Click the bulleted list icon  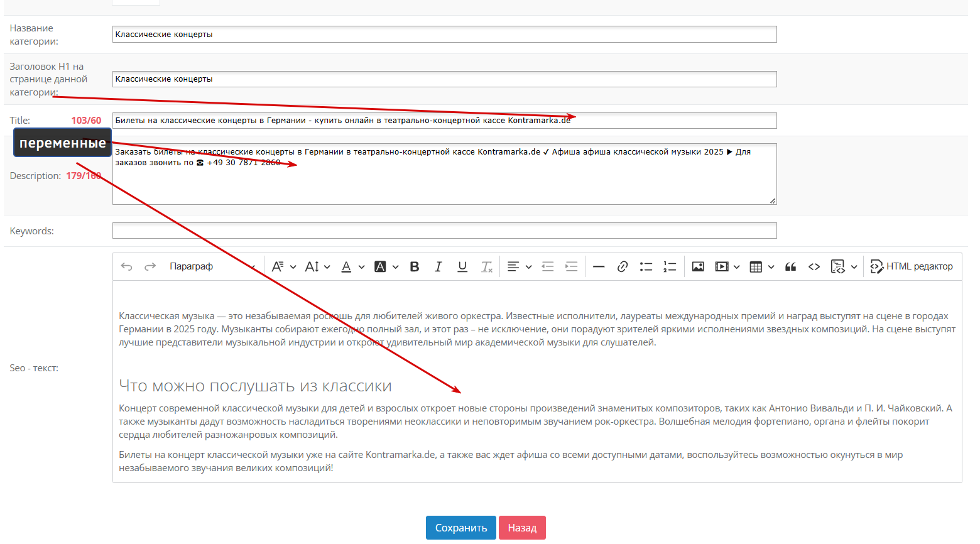click(x=646, y=266)
